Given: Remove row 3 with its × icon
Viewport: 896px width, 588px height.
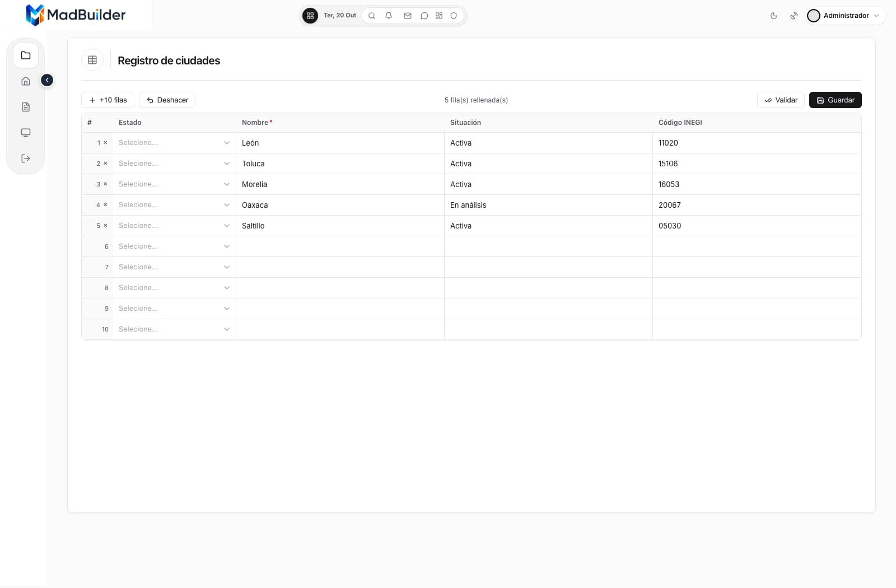Looking at the screenshot, I should pos(105,184).
